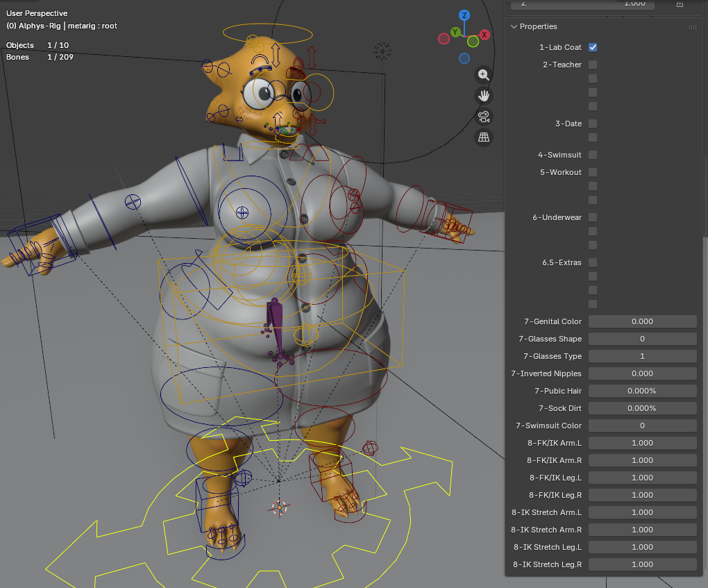708x588 pixels.
Task: Click the '1-Lab Coat' label
Action: [560, 47]
